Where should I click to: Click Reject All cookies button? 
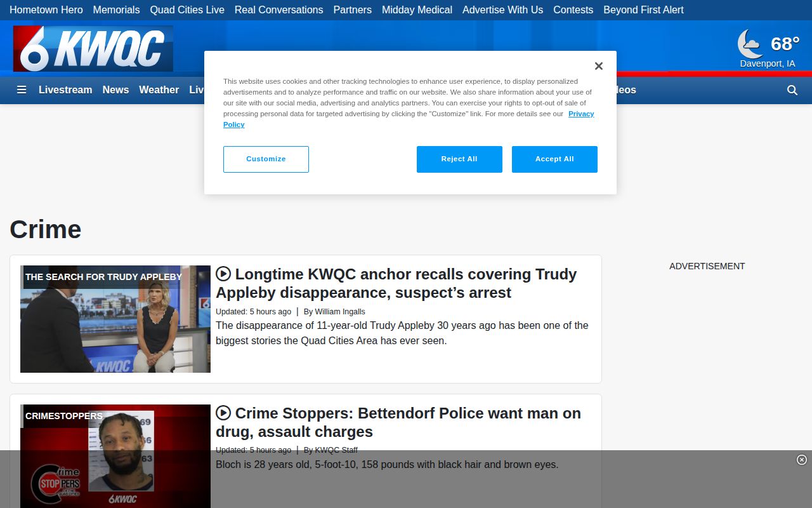tap(459, 159)
